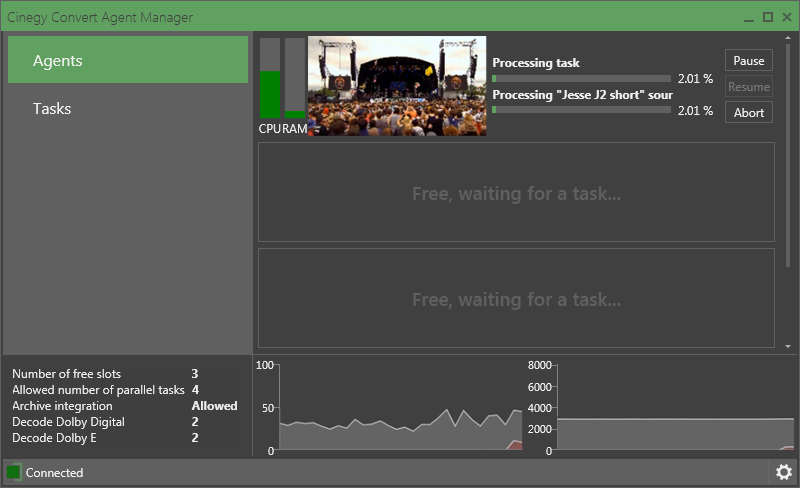800x488 pixels.
Task: Click the "Archive integration" label
Action: pos(62,406)
